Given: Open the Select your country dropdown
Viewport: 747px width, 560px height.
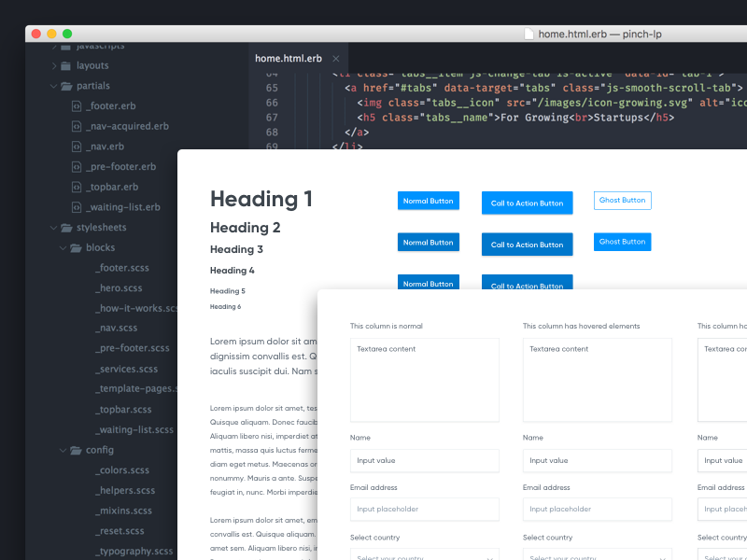Looking at the screenshot, I should coord(424,555).
